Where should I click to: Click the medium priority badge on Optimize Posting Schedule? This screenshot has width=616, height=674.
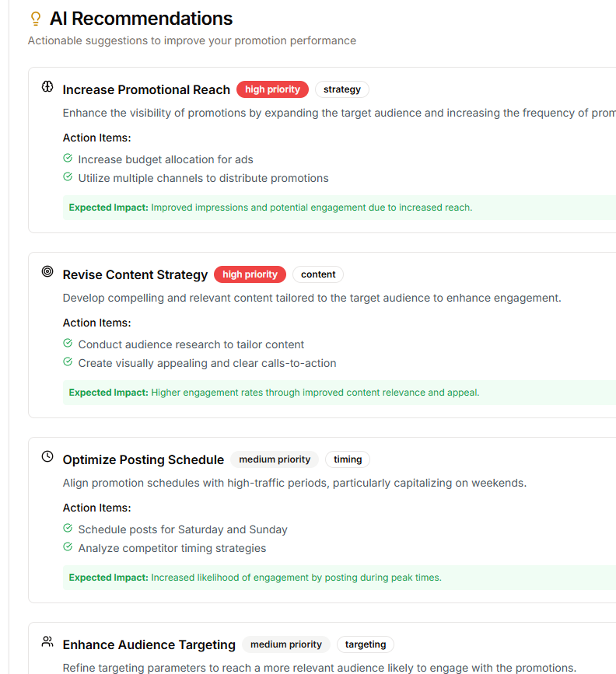[274, 459]
